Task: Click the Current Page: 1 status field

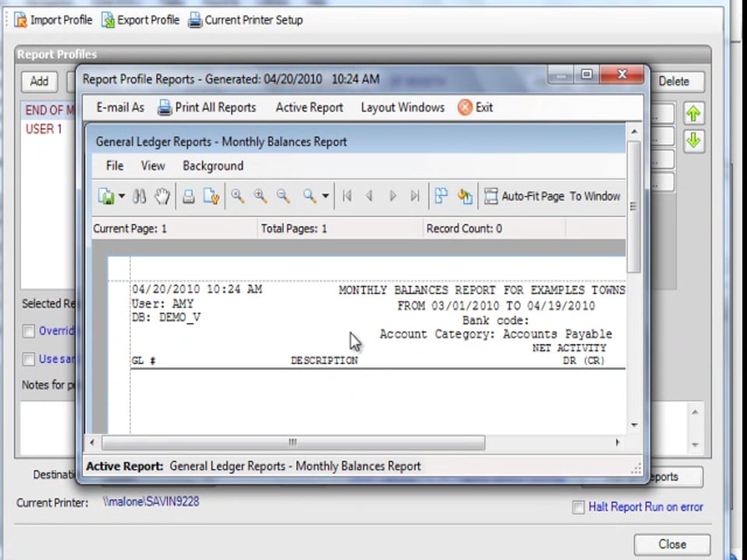Action: click(174, 229)
